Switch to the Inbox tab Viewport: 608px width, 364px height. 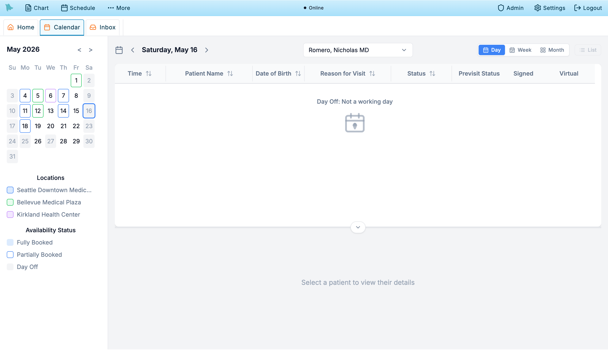pos(103,27)
